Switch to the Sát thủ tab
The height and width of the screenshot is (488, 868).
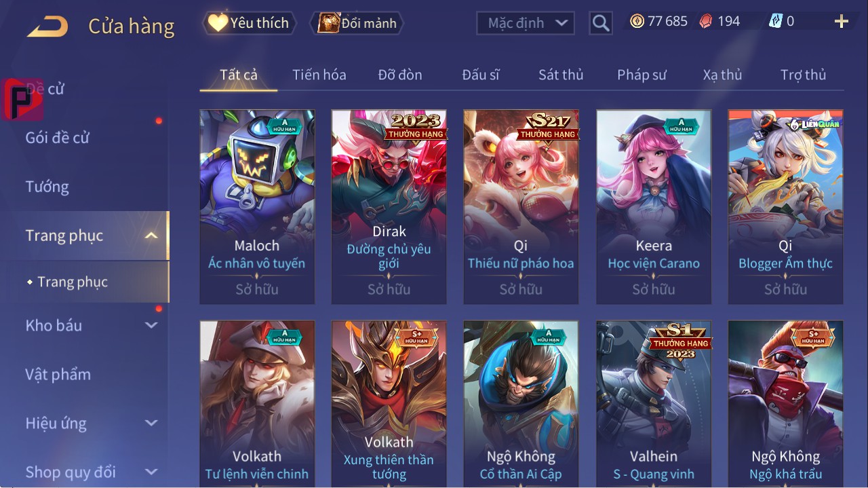(561, 75)
